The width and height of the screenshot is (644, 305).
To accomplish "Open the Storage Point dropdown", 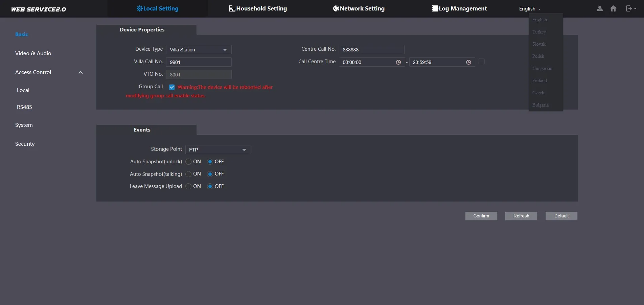I will (218, 150).
